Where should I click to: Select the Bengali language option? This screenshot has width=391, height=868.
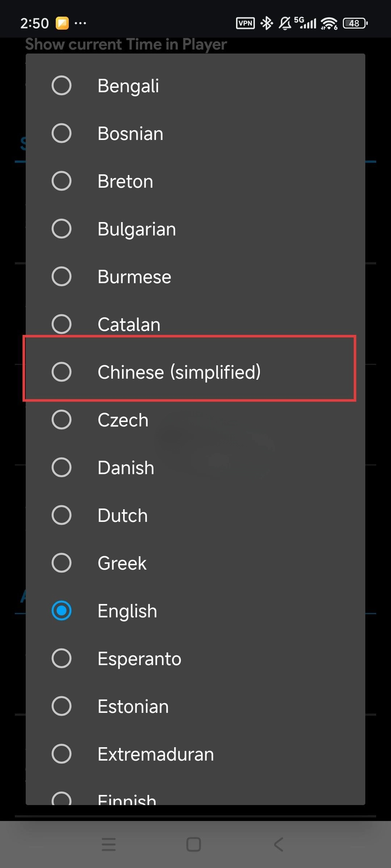(129, 85)
